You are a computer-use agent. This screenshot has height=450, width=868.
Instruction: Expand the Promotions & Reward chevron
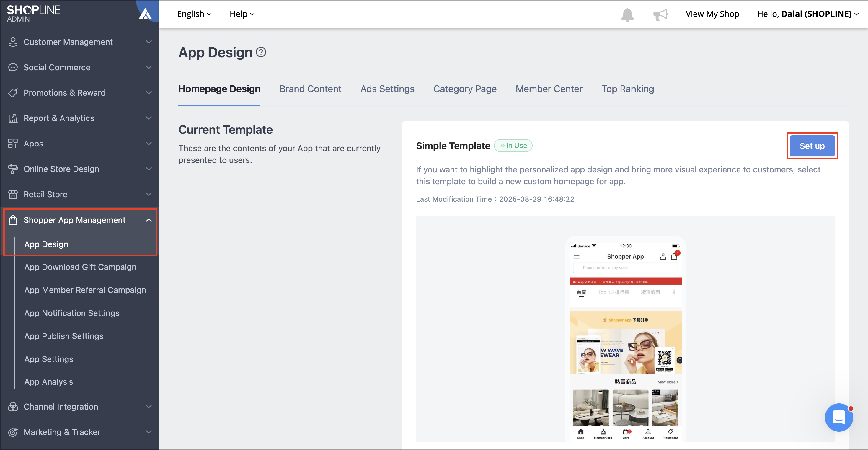point(149,93)
